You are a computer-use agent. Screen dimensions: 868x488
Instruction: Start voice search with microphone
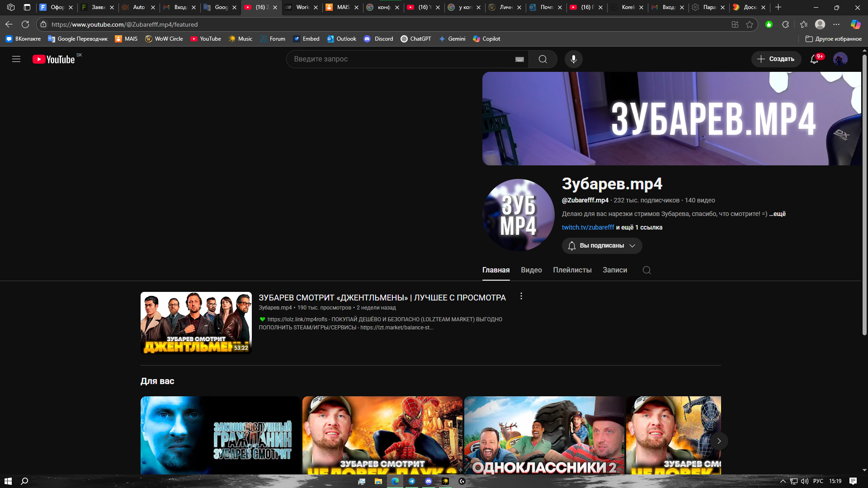tap(574, 59)
